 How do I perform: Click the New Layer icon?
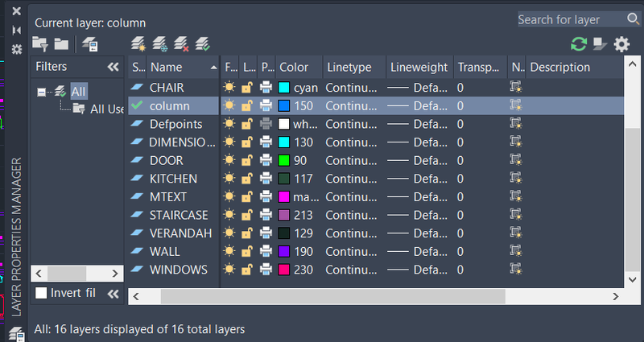(x=138, y=43)
